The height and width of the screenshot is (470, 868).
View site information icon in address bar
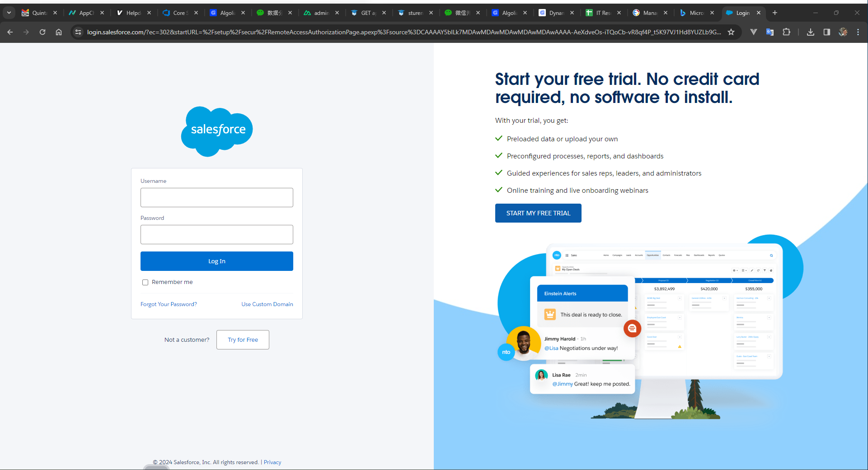point(78,32)
